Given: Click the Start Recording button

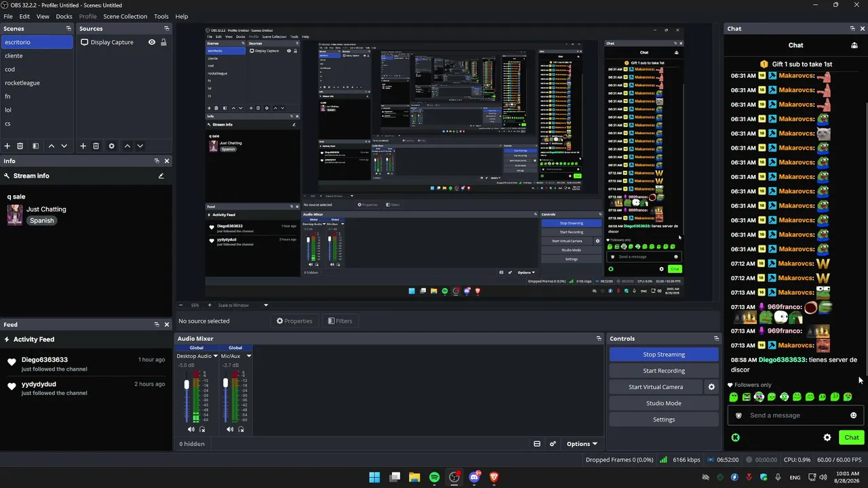Looking at the screenshot, I should point(664,371).
